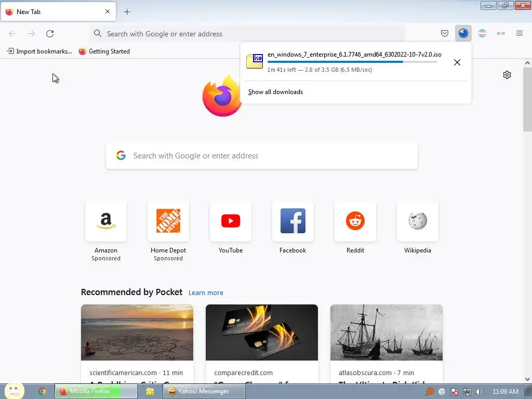Click the magnifier tray icon
Image resolution: width=532 pixels, height=399 pixels.
coord(430,392)
